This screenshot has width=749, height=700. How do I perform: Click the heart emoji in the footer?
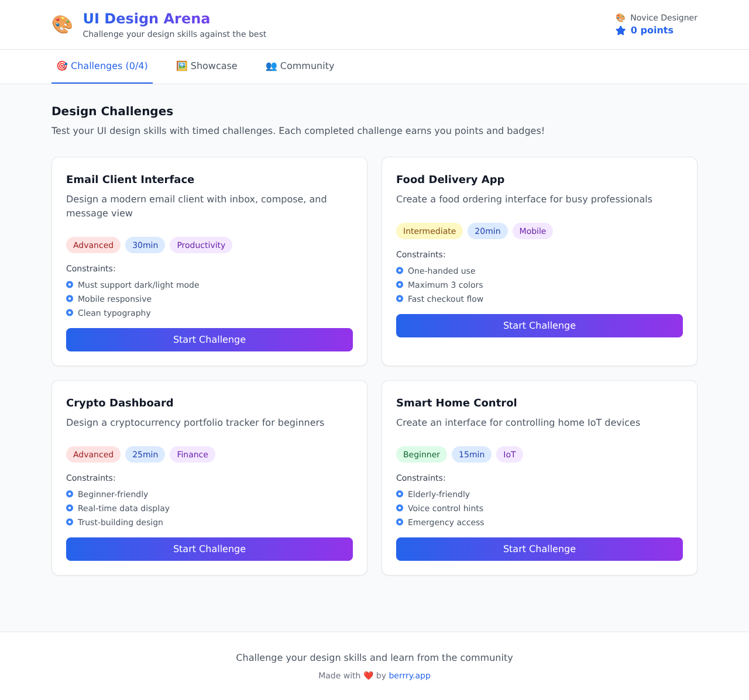[x=368, y=675]
